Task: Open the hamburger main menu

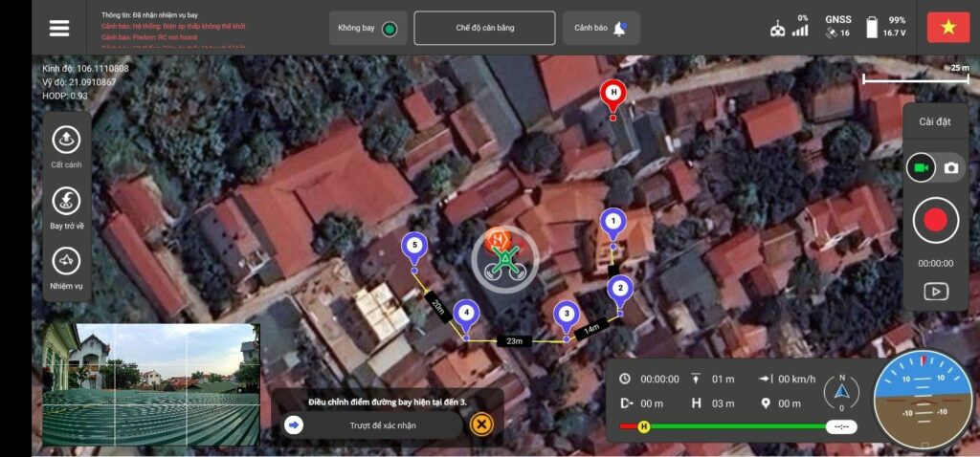Action: coord(59,28)
